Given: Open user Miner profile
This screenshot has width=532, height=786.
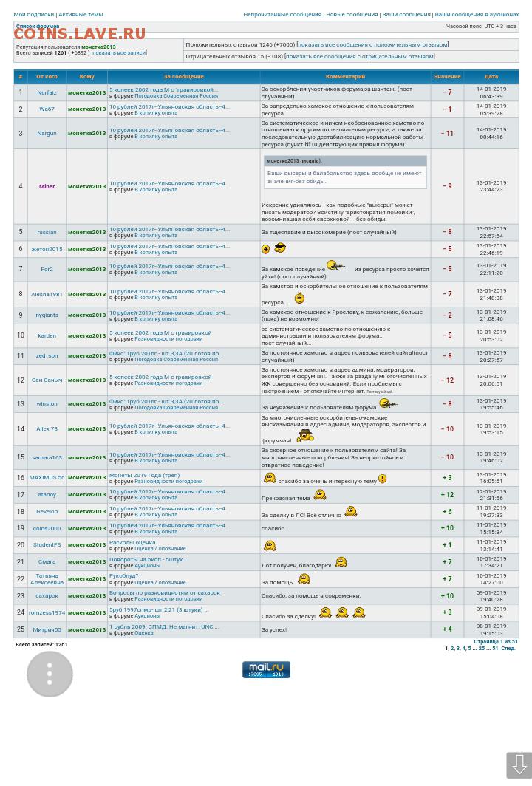Looking at the screenshot, I should click(x=47, y=186).
